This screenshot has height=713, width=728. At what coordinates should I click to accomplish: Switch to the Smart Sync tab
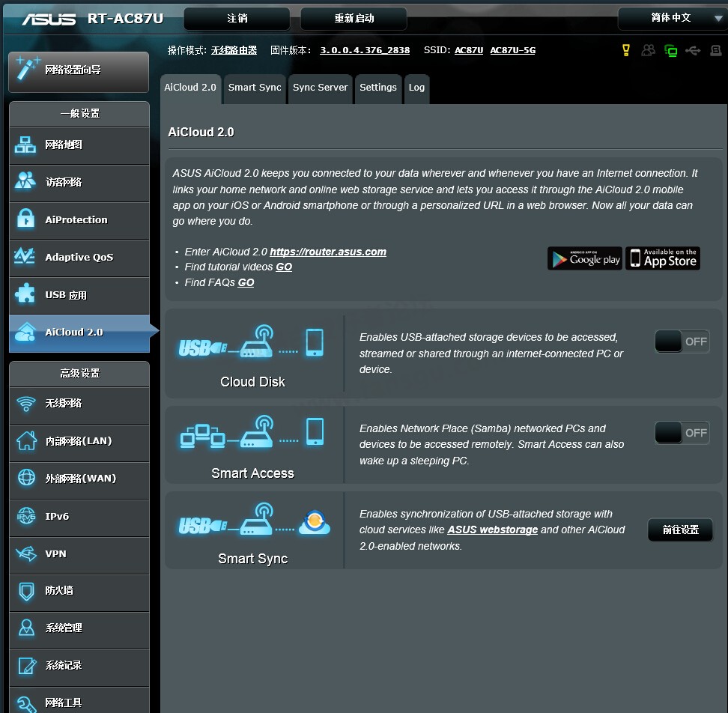[x=255, y=88]
